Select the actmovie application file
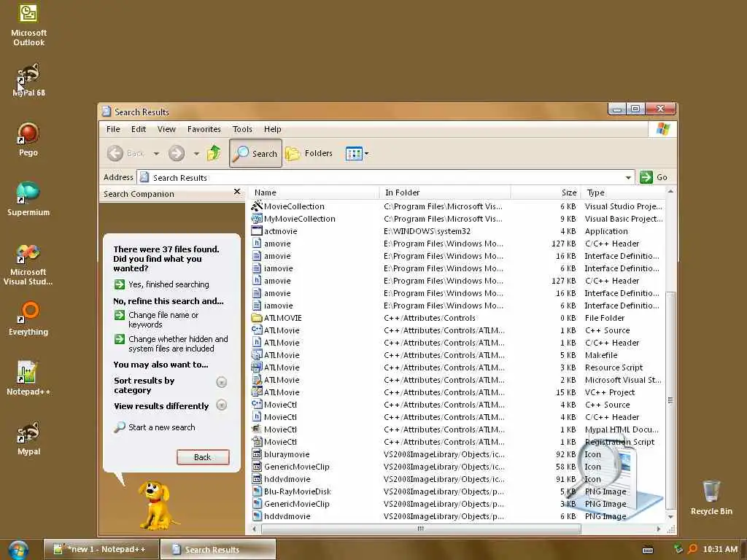 point(280,231)
